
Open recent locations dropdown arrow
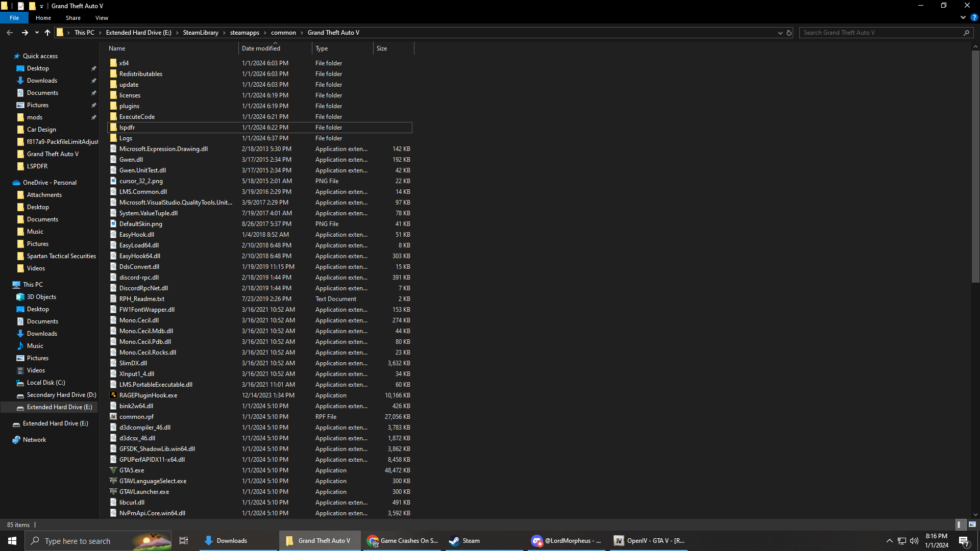(x=37, y=33)
